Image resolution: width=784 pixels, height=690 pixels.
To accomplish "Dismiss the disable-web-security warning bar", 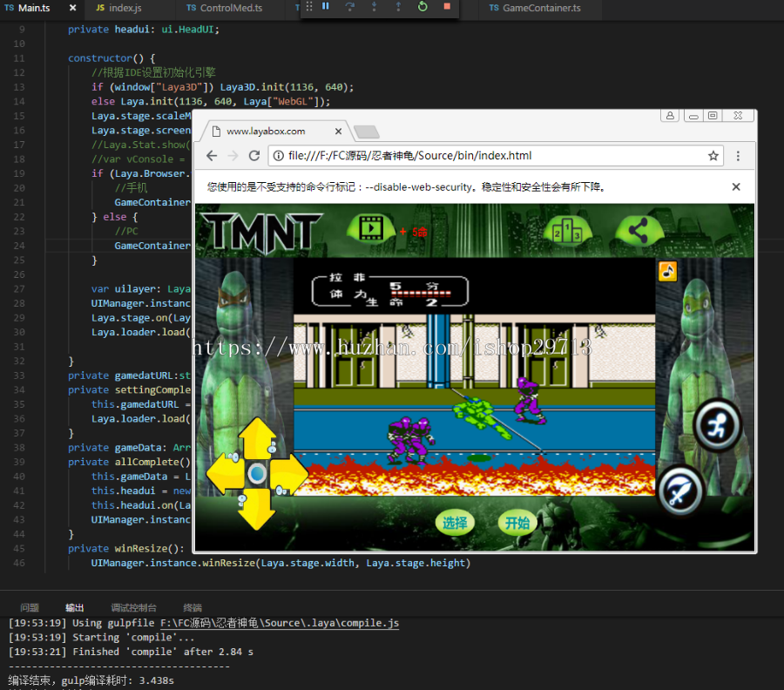I will (x=736, y=186).
